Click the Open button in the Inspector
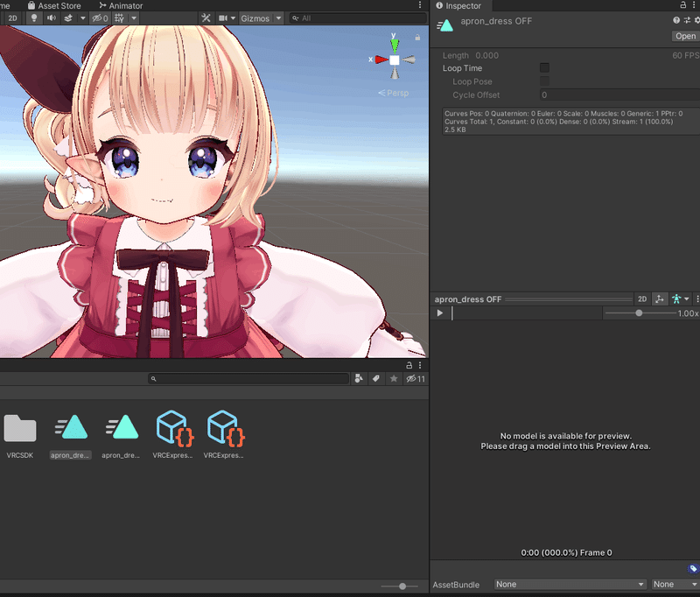The image size is (700, 597). coord(684,36)
